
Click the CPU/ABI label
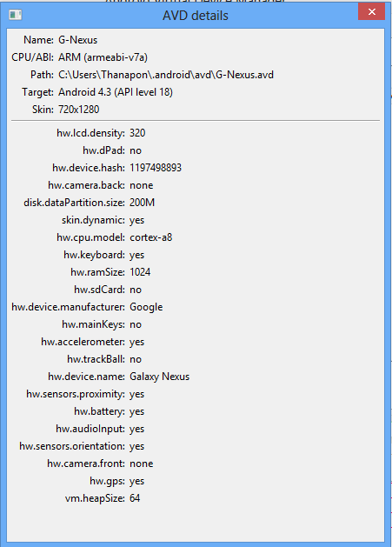tap(32, 57)
